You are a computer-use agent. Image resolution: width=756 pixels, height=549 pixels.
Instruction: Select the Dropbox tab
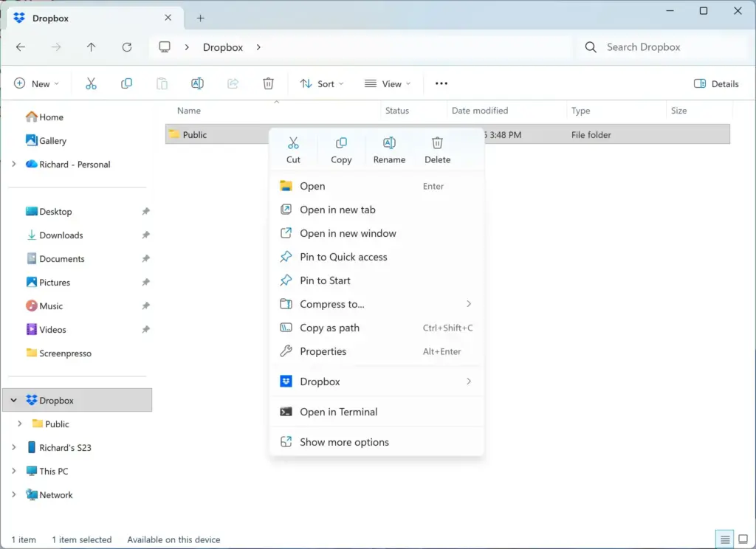(95, 18)
